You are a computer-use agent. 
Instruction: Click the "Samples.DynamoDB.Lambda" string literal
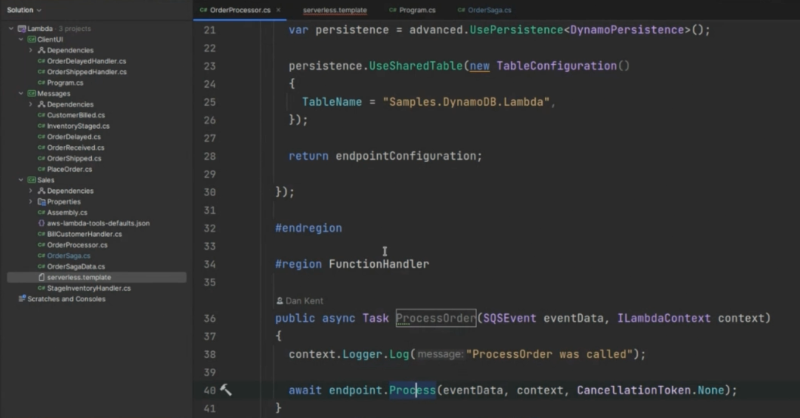466,102
